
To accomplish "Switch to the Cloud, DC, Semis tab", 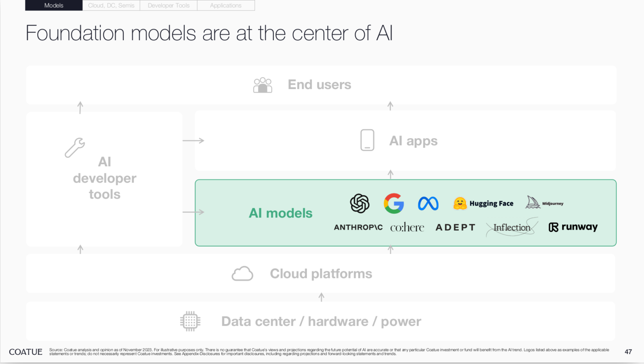I will [x=111, y=5].
